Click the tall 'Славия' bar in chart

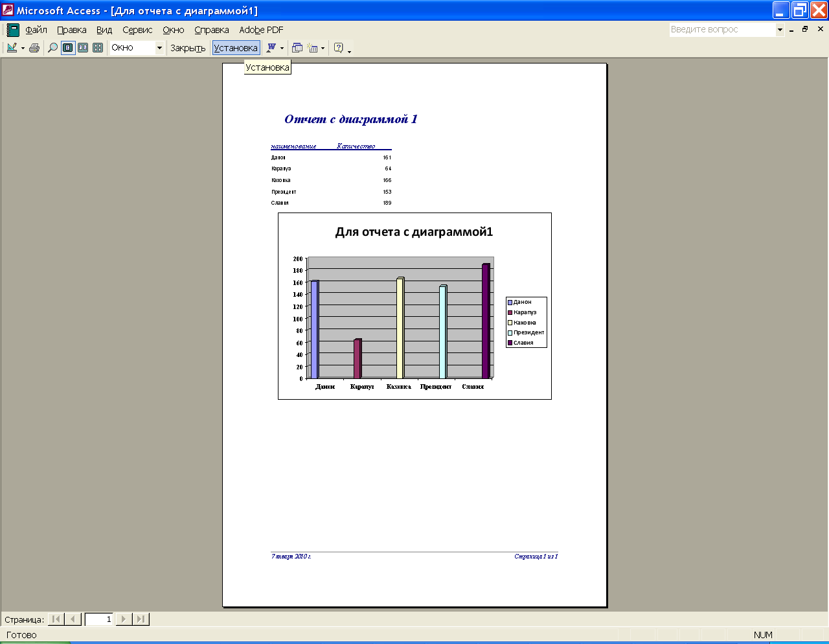[x=486, y=321]
